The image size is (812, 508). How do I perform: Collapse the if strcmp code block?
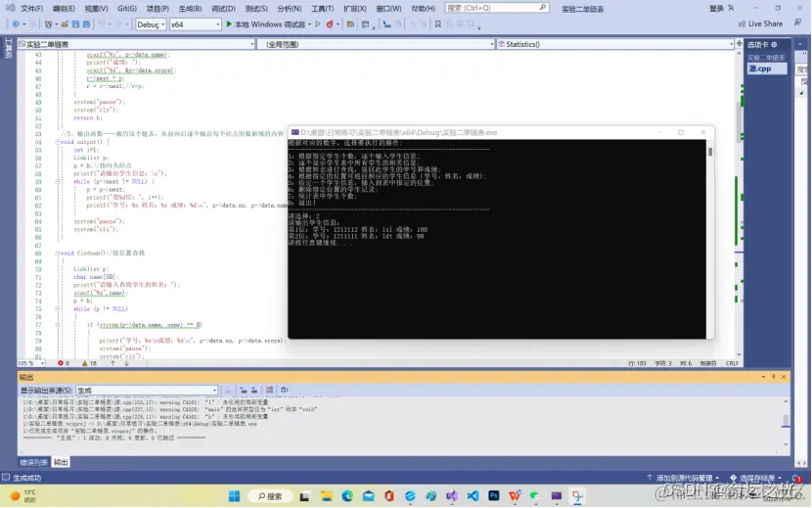(x=58, y=325)
